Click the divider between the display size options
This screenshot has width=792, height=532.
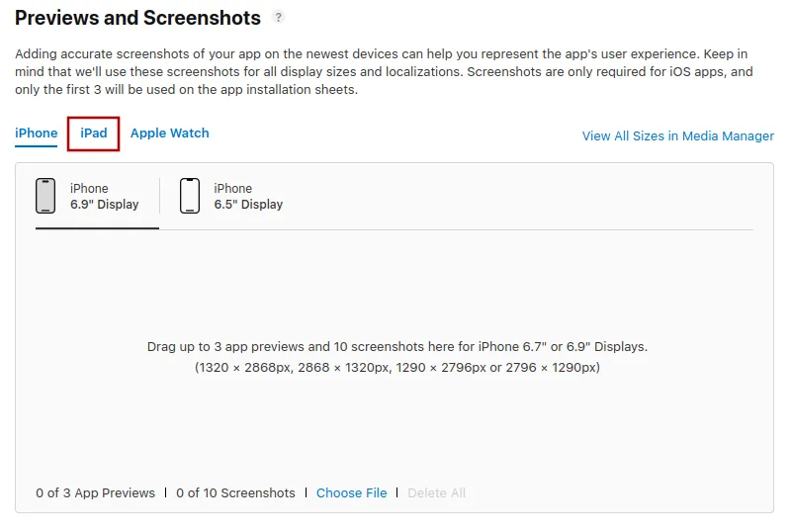[159, 196]
